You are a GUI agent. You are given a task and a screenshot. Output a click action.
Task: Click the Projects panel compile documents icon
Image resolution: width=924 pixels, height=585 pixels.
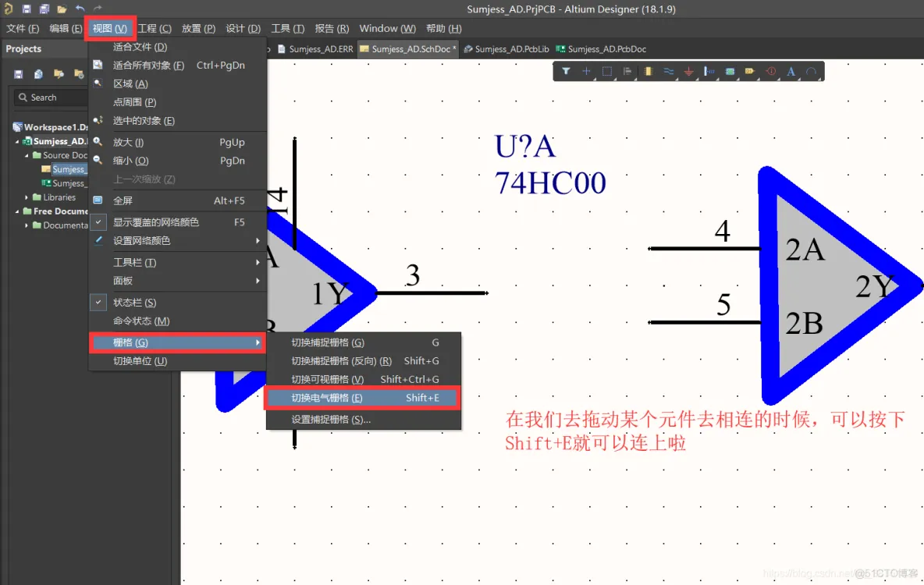point(38,73)
